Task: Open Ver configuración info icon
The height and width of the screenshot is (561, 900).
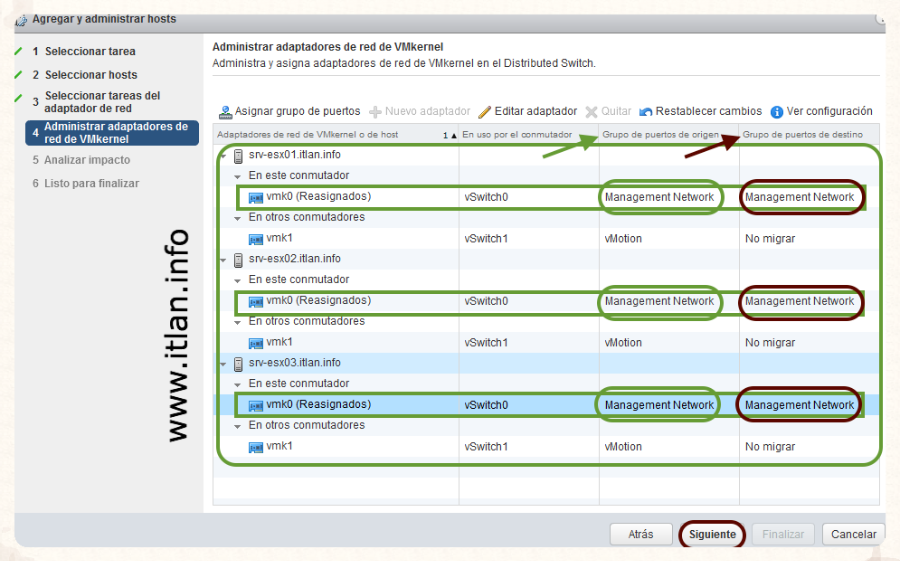Action: pos(777,112)
